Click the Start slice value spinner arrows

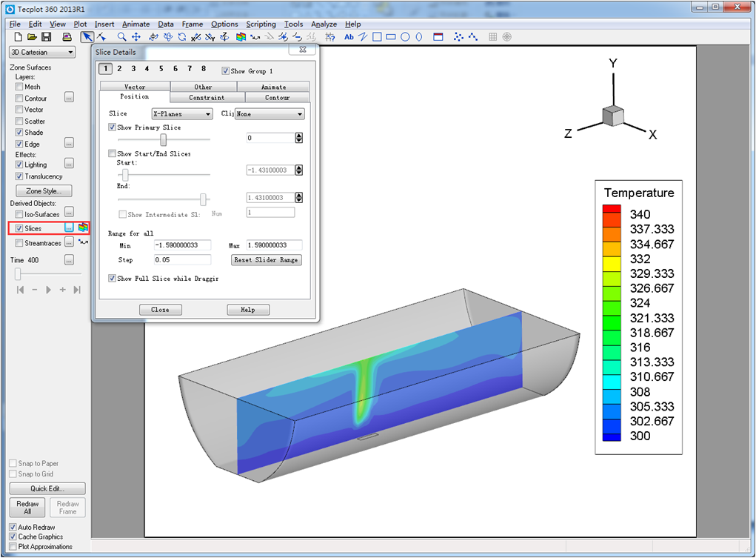pyautogui.click(x=299, y=170)
